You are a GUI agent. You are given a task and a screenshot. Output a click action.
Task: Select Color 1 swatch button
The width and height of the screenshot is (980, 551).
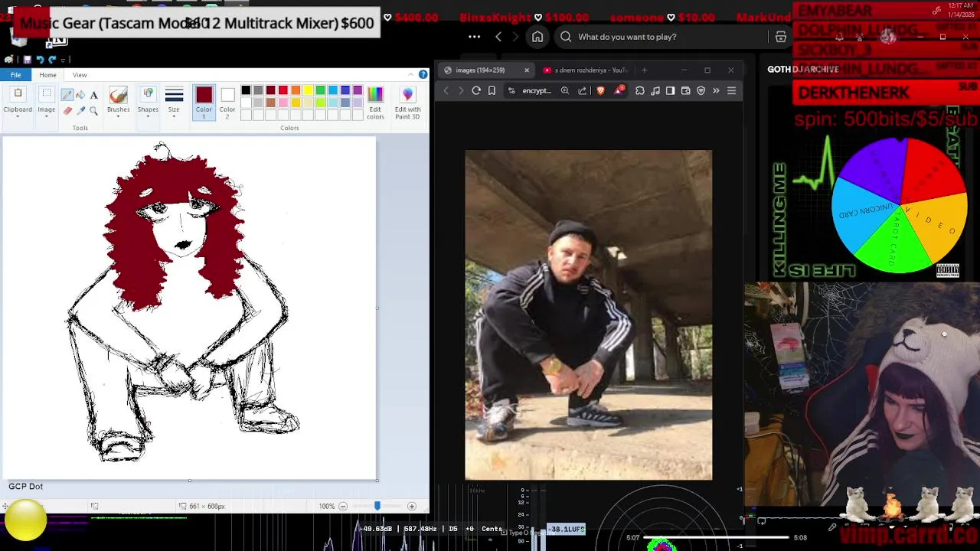(x=204, y=102)
